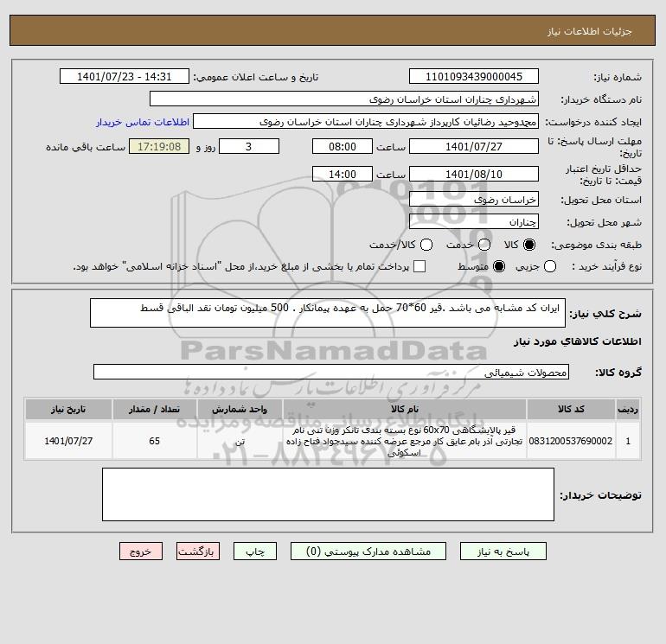The height and width of the screenshot is (644, 666).
Task: Click the جزئیات اطلاعات نیاز header title
Action: tap(589, 31)
